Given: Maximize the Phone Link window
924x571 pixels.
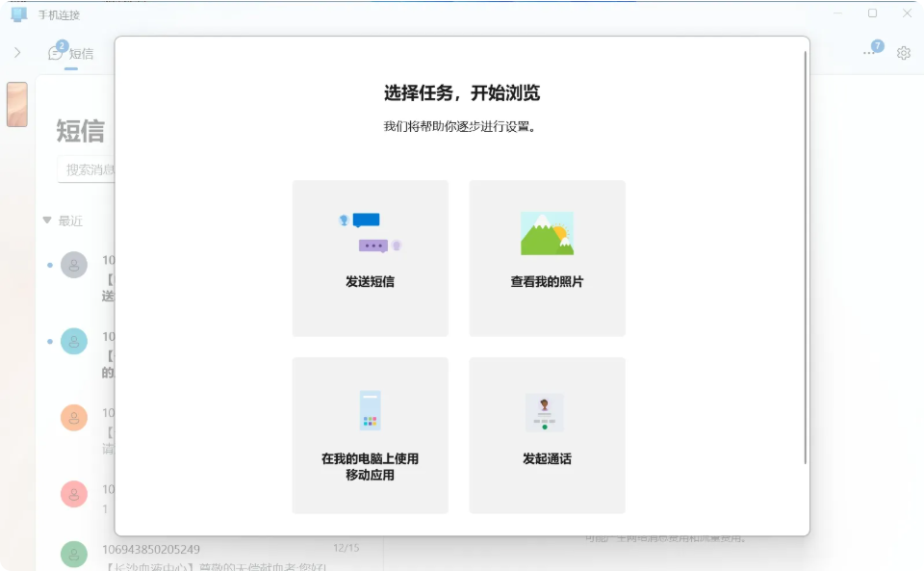Looking at the screenshot, I should tap(872, 13).
